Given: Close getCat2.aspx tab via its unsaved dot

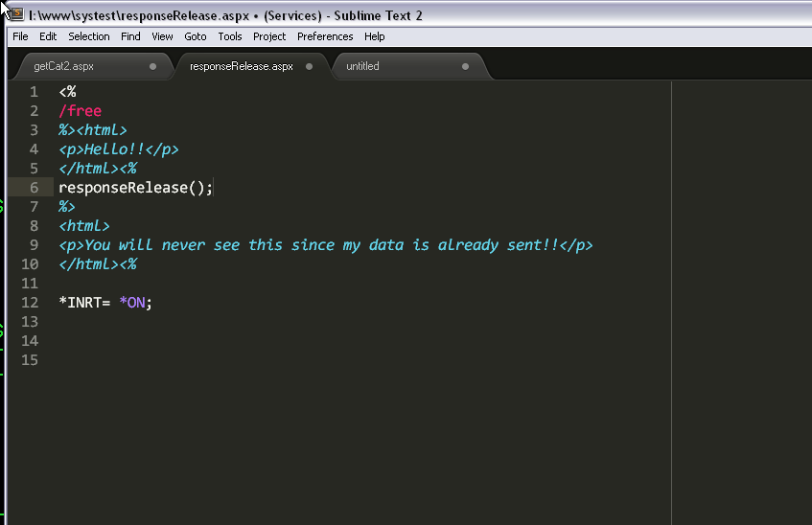Looking at the screenshot, I should (152, 66).
